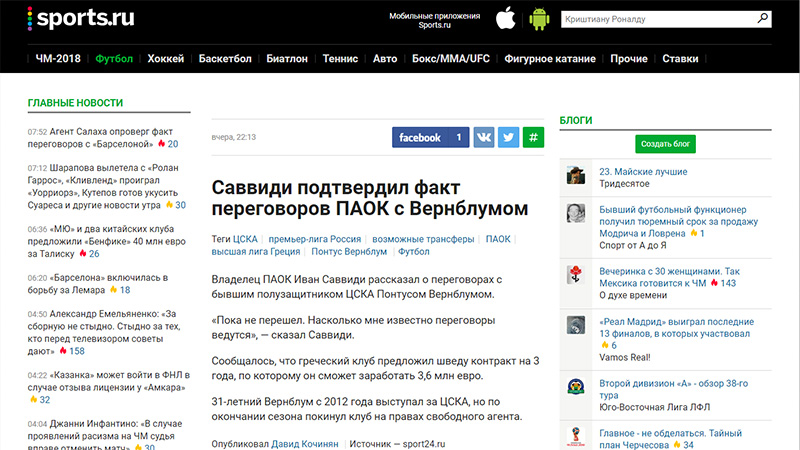Open blog avatar for 23. Майские лучшие
This screenshot has height=450, width=800.
click(x=576, y=176)
